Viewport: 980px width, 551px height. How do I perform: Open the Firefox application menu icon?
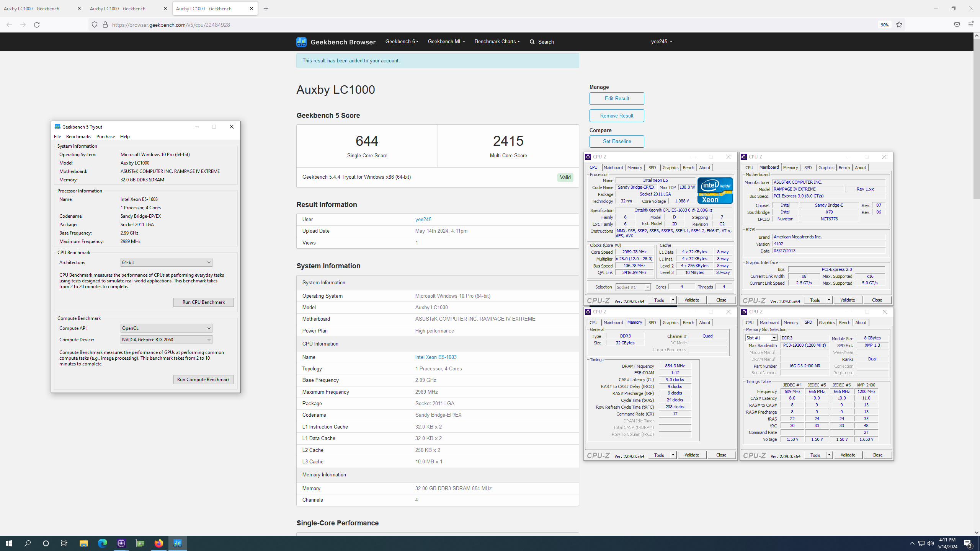(970, 25)
